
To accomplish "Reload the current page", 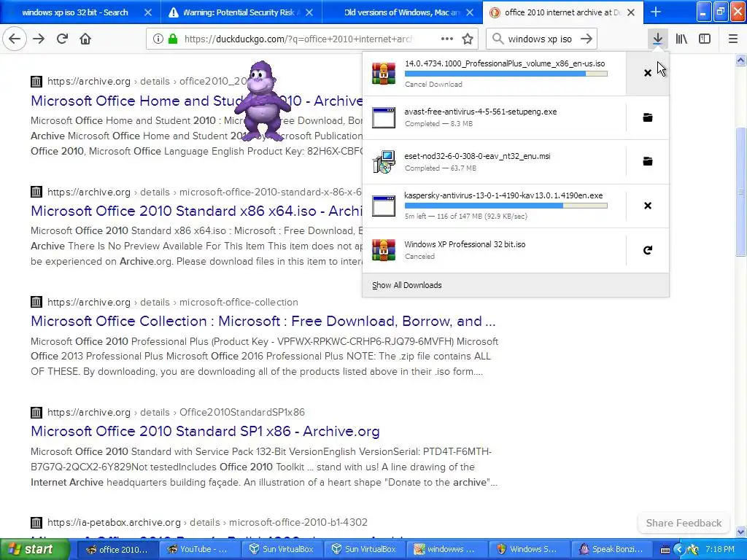I will 62,39.
